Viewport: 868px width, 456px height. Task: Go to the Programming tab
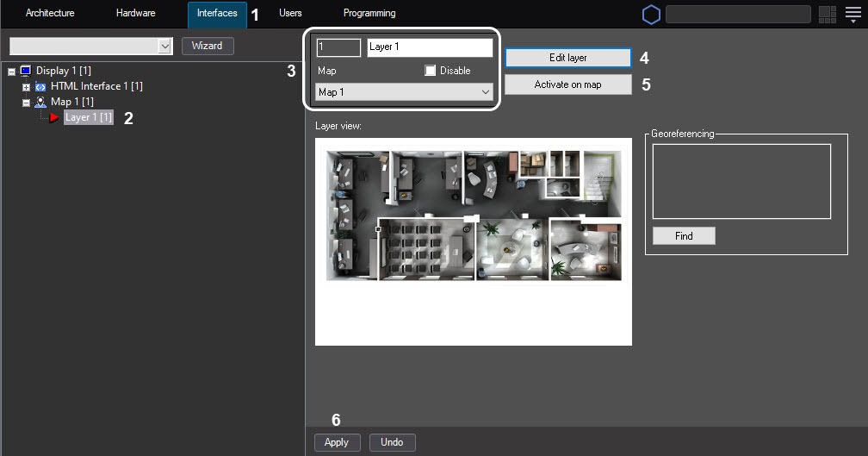[369, 13]
